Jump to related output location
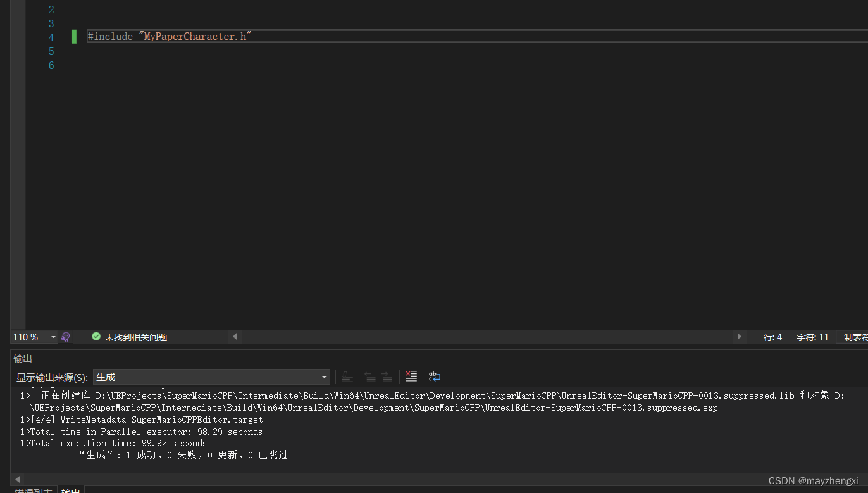 click(347, 377)
